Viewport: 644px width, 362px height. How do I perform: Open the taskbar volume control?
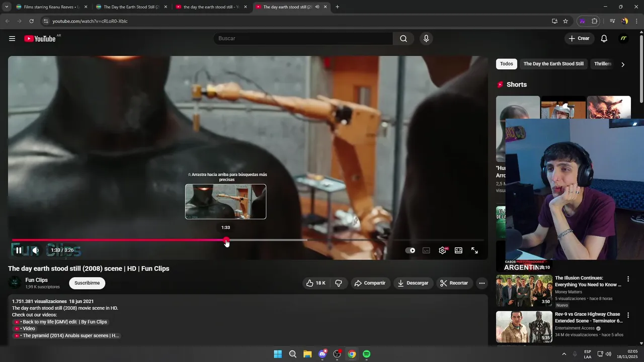click(608, 354)
